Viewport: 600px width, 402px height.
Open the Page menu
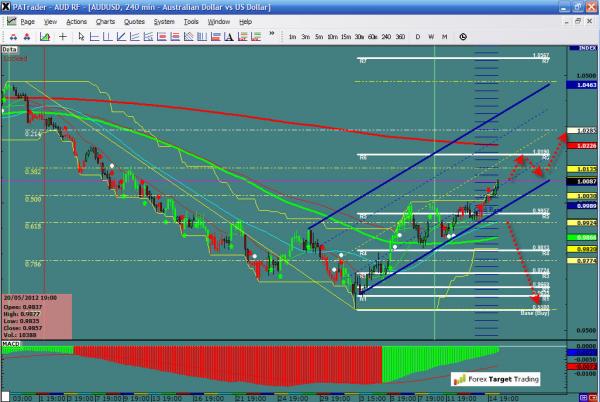[27, 20]
